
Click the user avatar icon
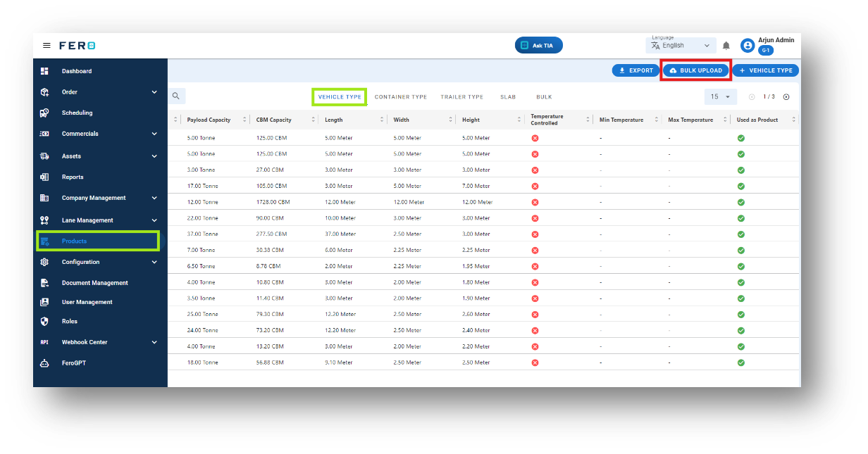748,46
